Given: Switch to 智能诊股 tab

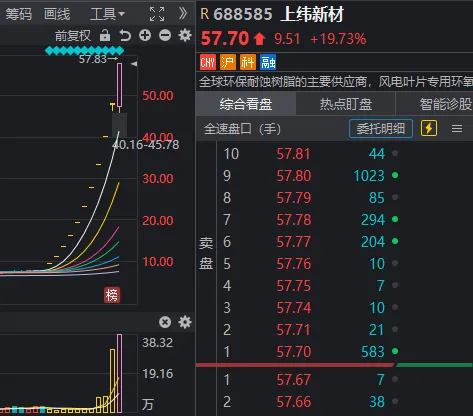Looking at the screenshot, I should click(445, 104).
